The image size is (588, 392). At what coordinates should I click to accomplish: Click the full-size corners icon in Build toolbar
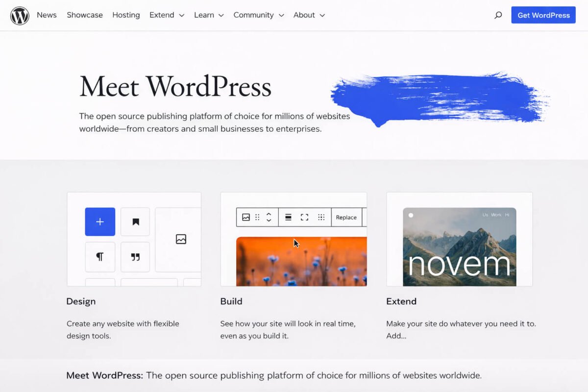tap(304, 217)
